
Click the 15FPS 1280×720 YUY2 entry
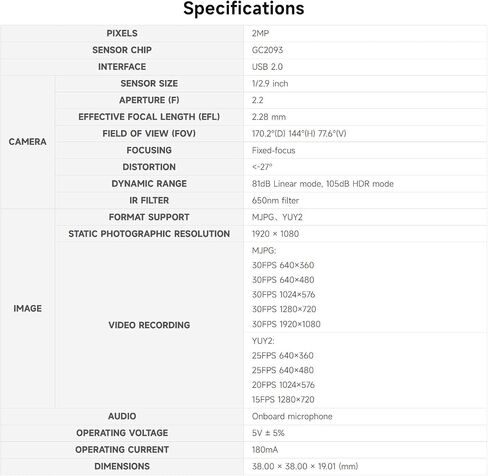pos(283,399)
